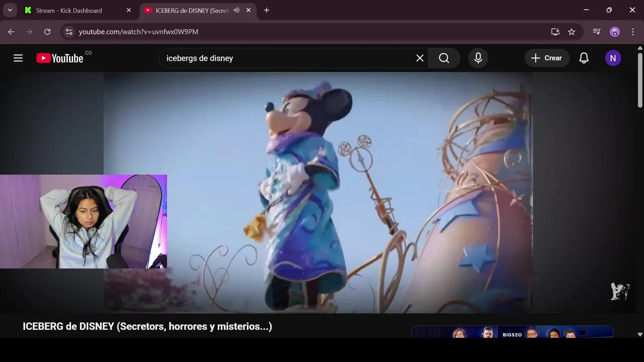This screenshot has width=644, height=362.
Task: Click the video title ICEBERG de DISNEY
Action: click(147, 326)
